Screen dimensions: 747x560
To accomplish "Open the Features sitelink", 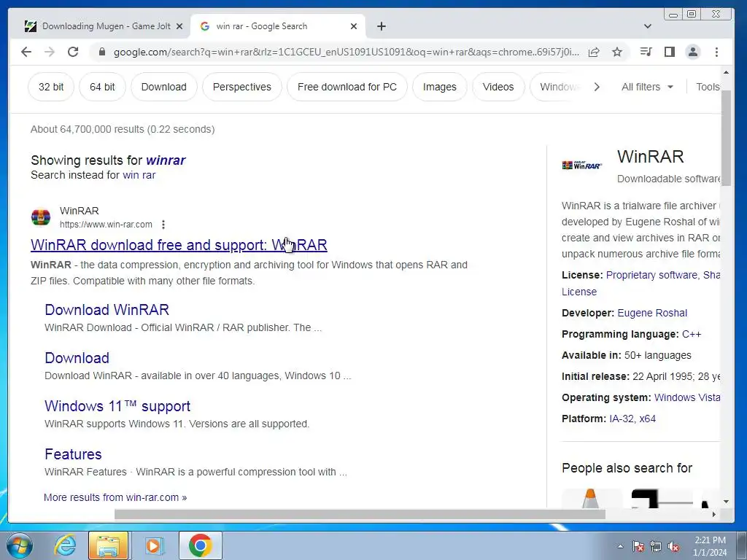I will tap(73, 454).
